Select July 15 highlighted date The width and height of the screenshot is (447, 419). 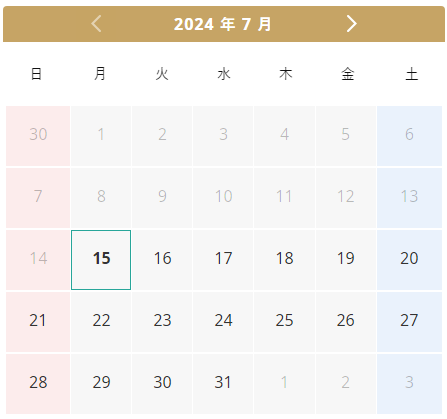coord(101,260)
